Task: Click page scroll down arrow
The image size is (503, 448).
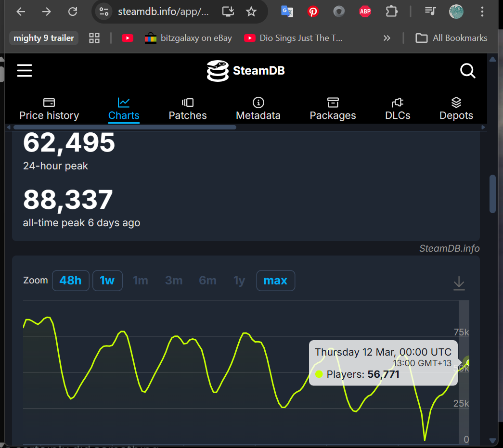Action: [x=493, y=441]
